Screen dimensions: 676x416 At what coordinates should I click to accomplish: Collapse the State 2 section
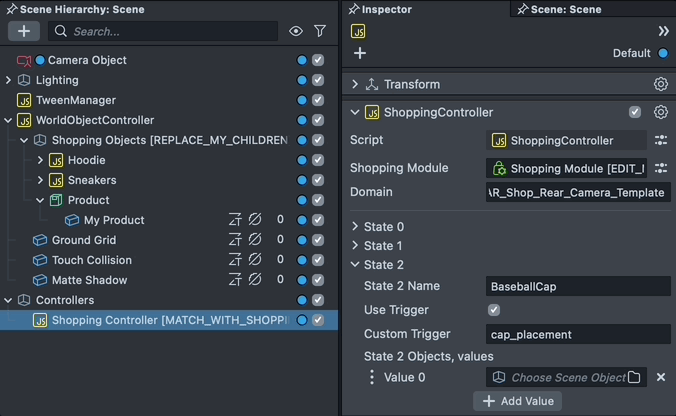pos(355,265)
